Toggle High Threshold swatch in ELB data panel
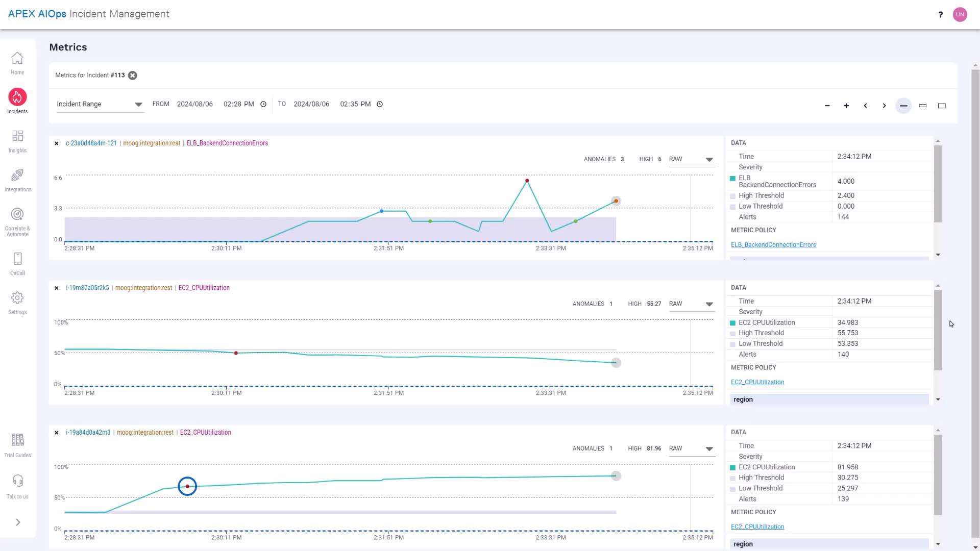980x551 pixels. point(733,196)
